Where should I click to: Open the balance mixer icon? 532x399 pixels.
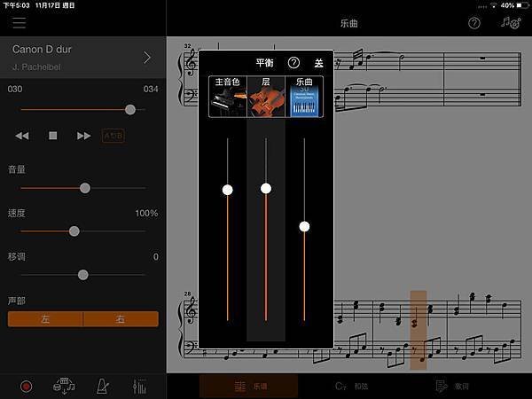139,386
